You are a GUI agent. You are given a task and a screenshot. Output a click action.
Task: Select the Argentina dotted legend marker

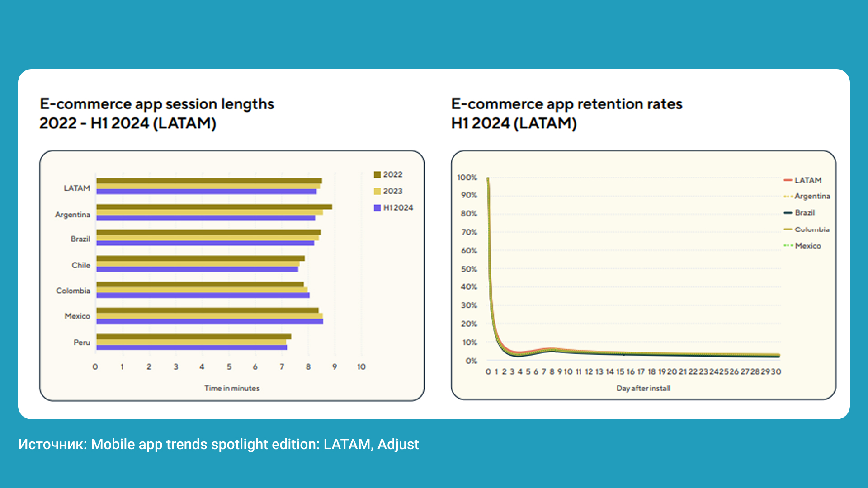(788, 197)
